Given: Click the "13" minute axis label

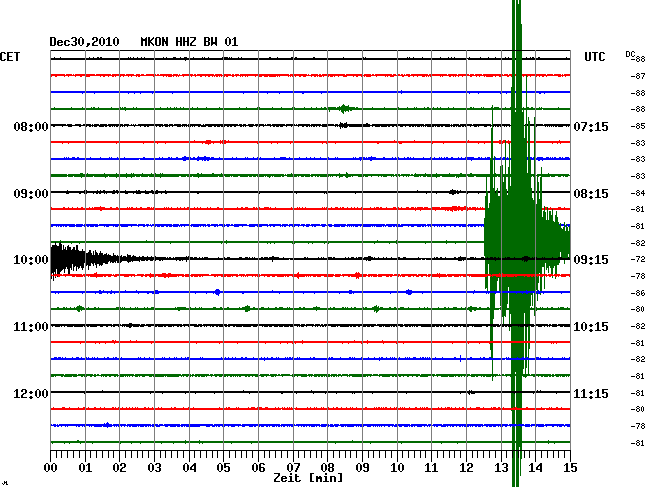Looking at the screenshot, I should pos(501,468).
